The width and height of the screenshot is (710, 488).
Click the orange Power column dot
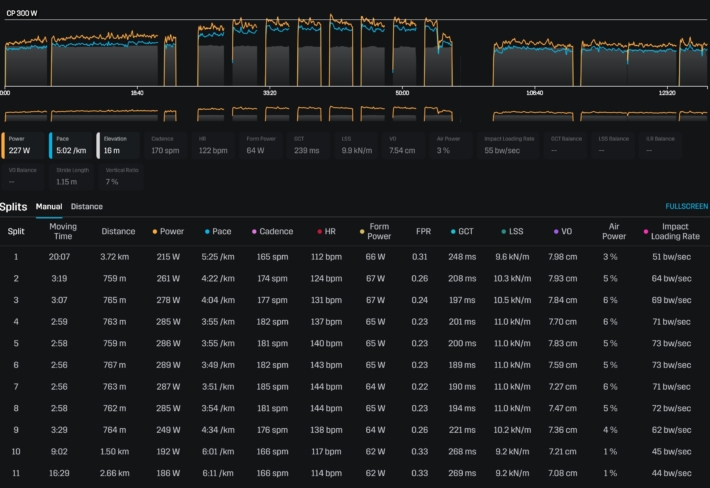(x=154, y=232)
